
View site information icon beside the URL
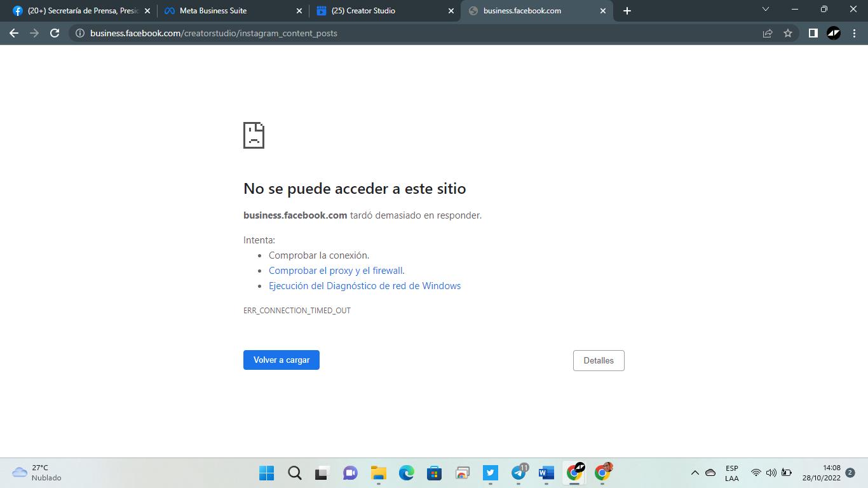point(80,33)
